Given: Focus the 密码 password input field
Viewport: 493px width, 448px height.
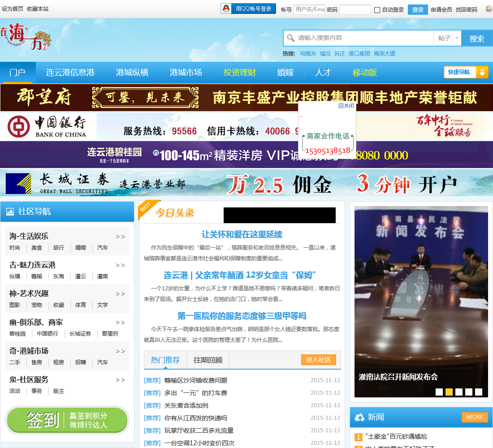Looking at the screenshot, I should pos(355,9).
